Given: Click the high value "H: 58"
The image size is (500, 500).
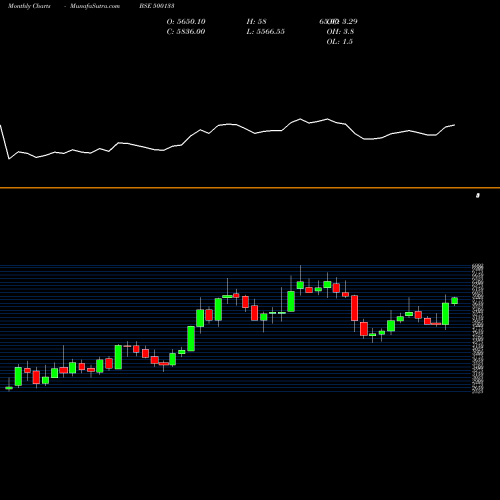Looking at the screenshot, I should click(256, 22).
